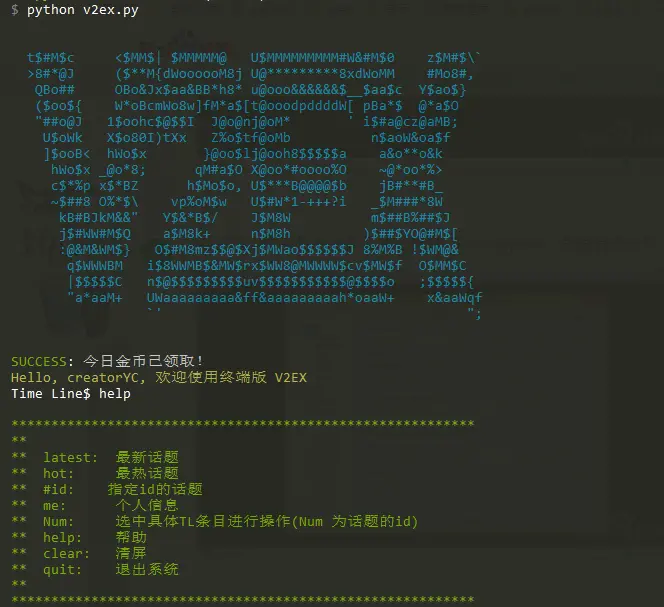The height and width of the screenshot is (607, 664).
Task: Select the 'quit:' help entry
Action: pyautogui.click(x=62, y=570)
